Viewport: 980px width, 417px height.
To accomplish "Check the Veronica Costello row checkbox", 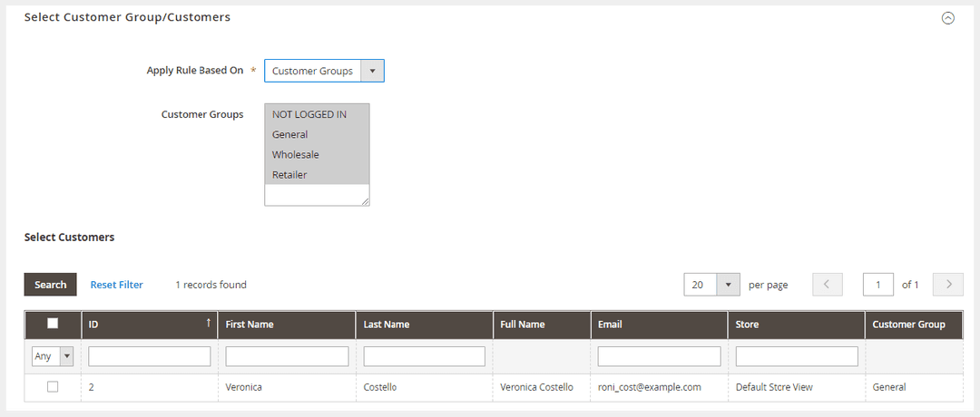I will point(53,387).
